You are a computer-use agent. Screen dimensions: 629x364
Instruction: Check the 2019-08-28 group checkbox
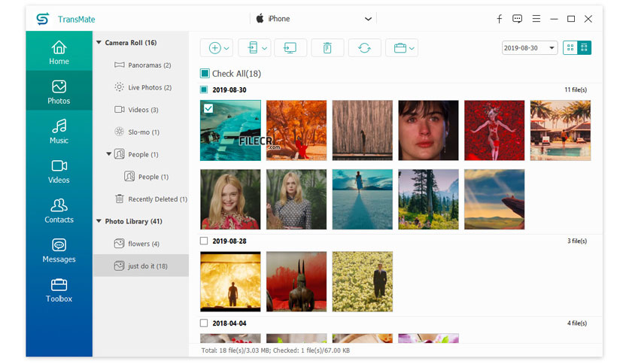click(x=204, y=241)
